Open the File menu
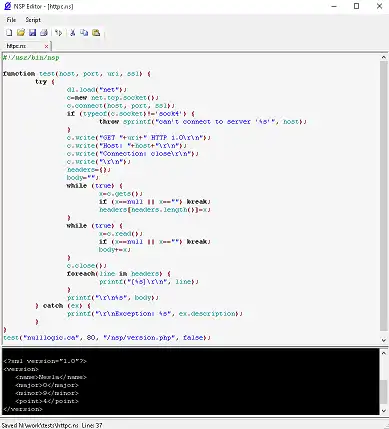Screen dimensions: 389x429 point(11,20)
